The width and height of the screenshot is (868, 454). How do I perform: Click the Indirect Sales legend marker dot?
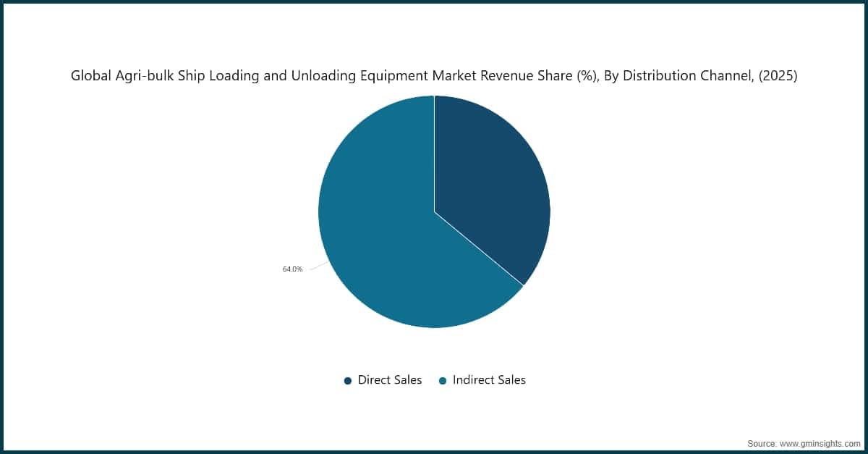(x=442, y=379)
